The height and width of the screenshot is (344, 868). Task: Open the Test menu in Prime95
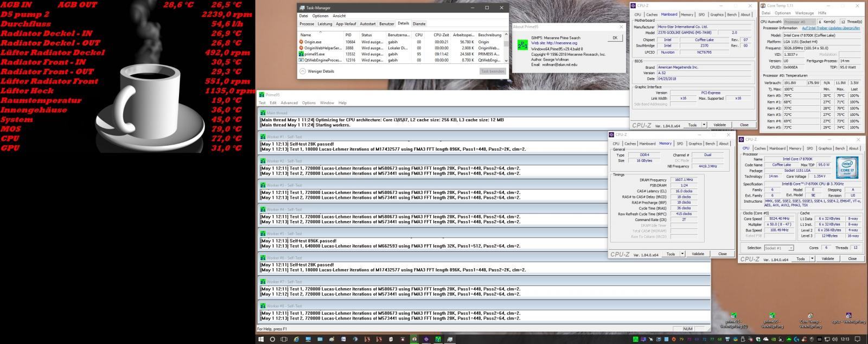[x=262, y=102]
